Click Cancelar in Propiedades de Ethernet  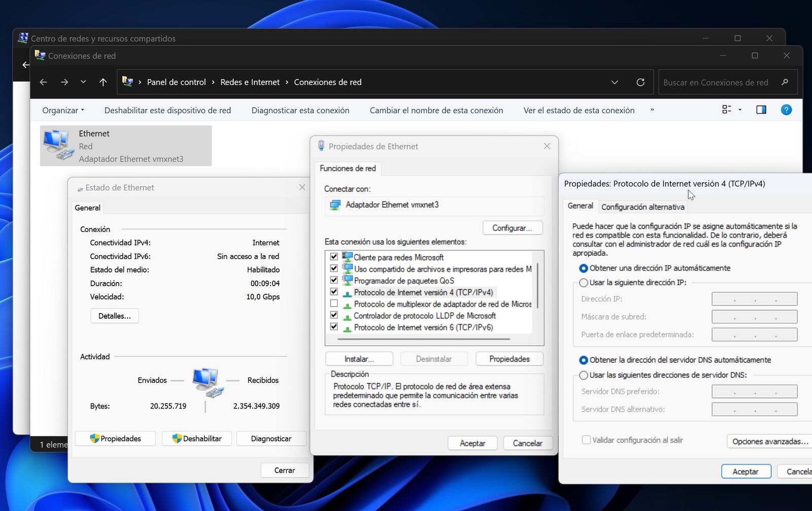(x=528, y=443)
